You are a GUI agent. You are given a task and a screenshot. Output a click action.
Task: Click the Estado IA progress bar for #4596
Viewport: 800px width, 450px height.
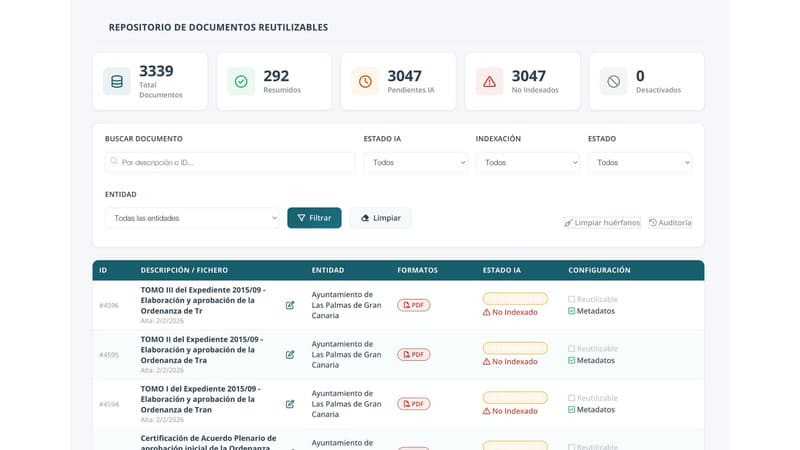pyautogui.click(x=515, y=298)
